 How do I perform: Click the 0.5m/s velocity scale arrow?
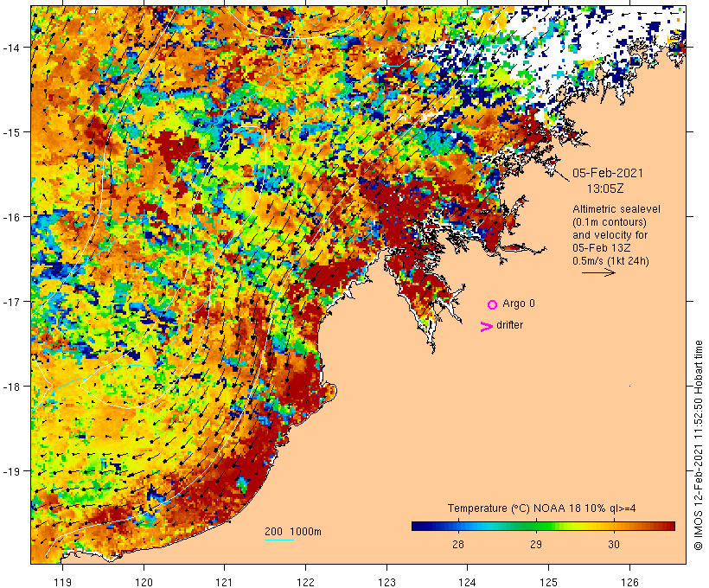click(x=598, y=272)
